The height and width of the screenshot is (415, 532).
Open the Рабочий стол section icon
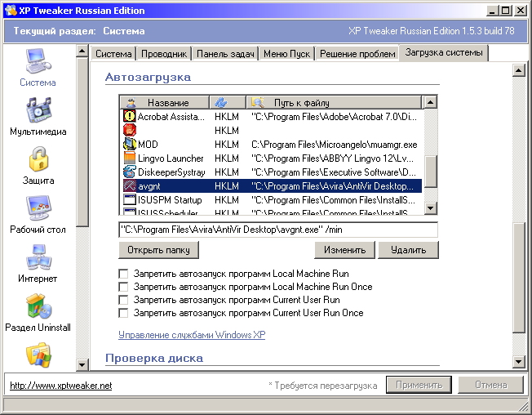38,207
